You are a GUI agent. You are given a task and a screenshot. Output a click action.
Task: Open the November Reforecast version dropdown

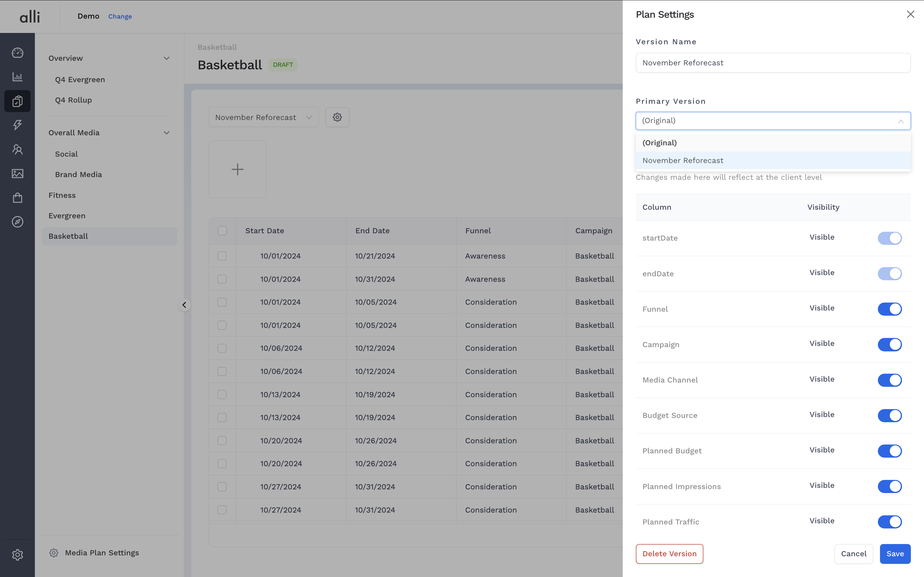[263, 117]
